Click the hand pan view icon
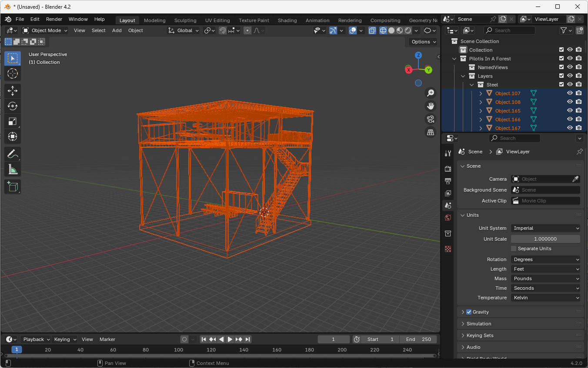The width and height of the screenshot is (588, 368). [431, 106]
